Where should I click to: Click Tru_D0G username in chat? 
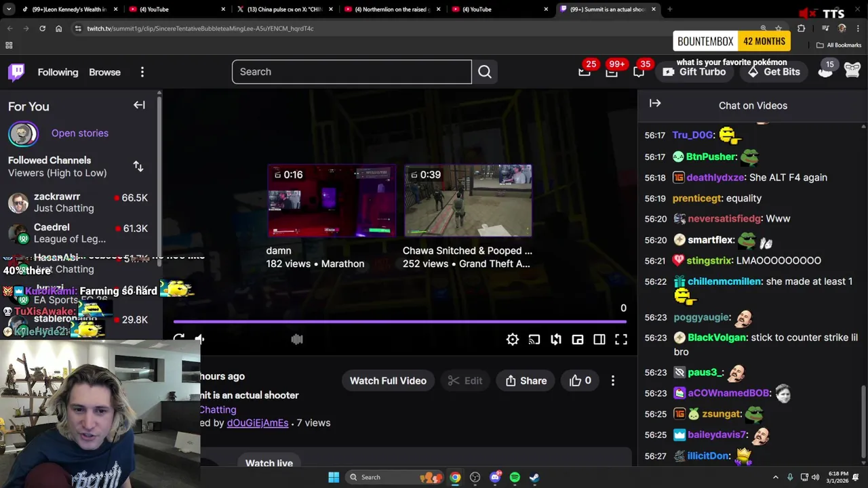click(x=693, y=135)
